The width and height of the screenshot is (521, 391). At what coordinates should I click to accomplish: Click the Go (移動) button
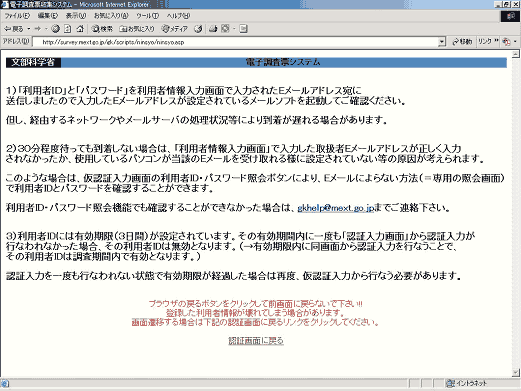point(462,42)
